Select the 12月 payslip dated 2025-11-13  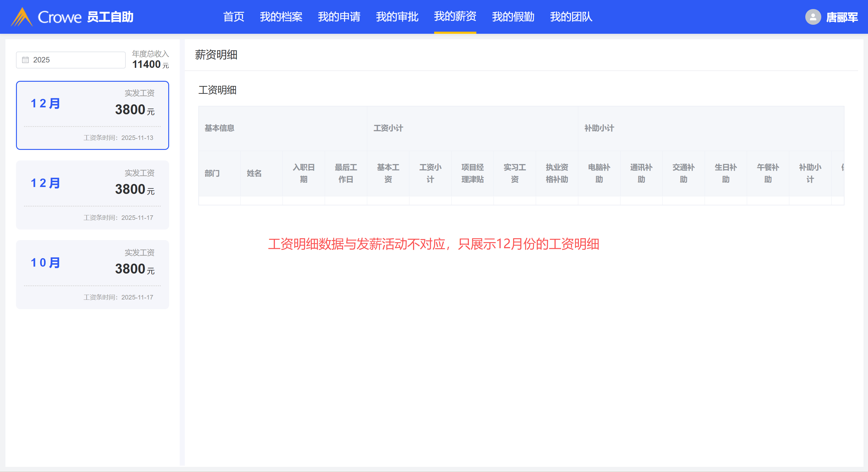(92, 115)
